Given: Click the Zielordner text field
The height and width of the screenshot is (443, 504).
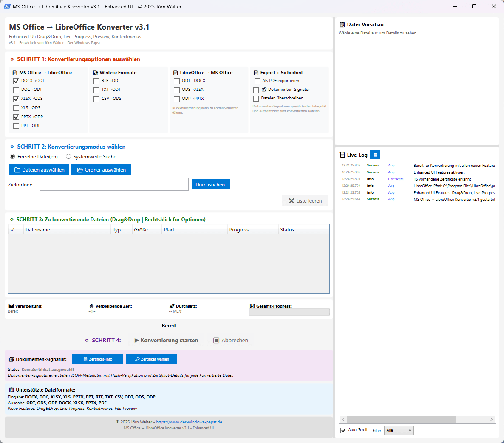Looking at the screenshot, I should (x=114, y=184).
